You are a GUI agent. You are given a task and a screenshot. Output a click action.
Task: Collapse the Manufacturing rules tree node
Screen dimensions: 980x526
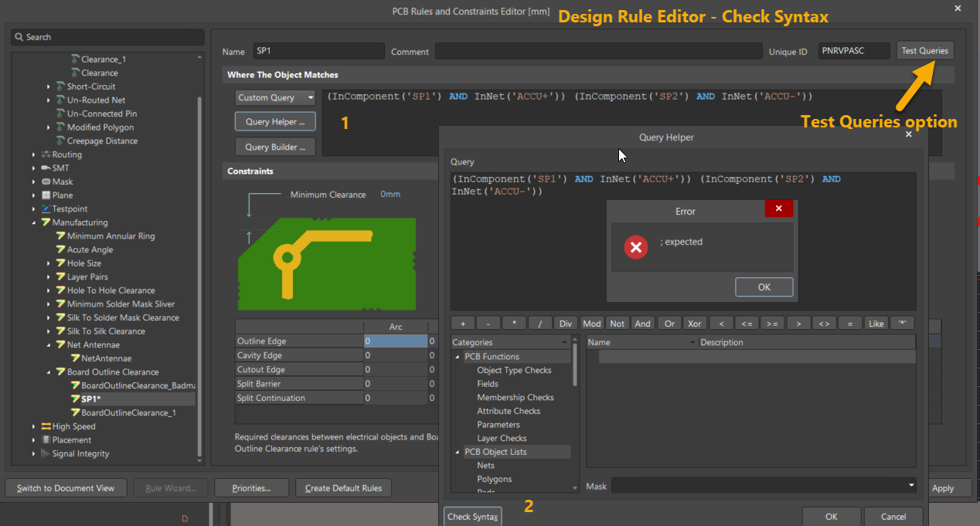click(34, 223)
